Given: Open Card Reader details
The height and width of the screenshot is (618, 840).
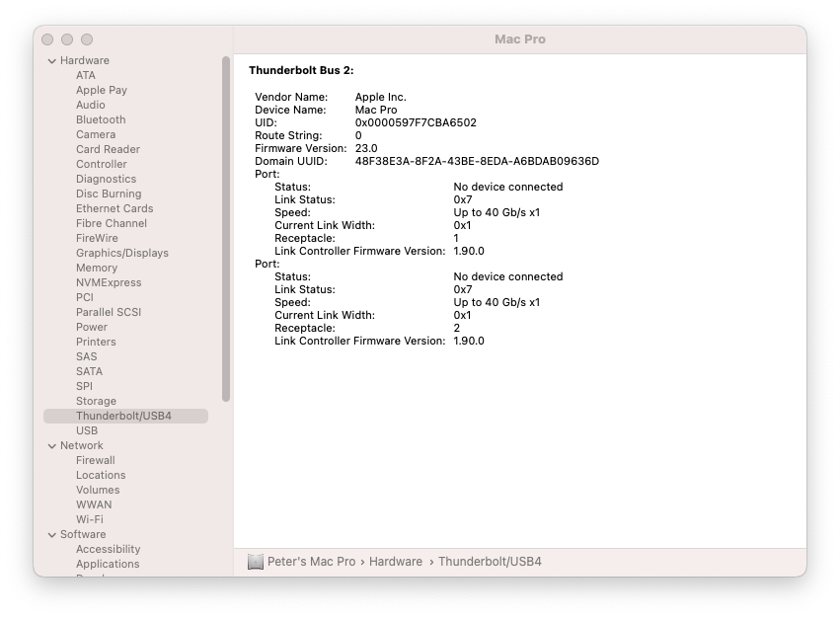Looking at the screenshot, I should [x=108, y=149].
